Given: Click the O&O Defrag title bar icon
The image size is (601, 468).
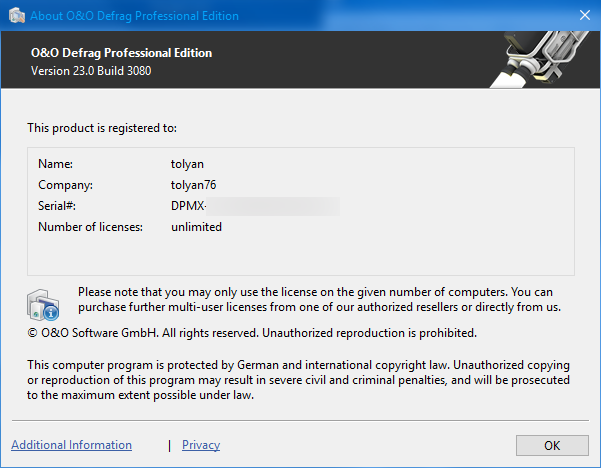Looking at the screenshot, I should pyautogui.click(x=15, y=16).
